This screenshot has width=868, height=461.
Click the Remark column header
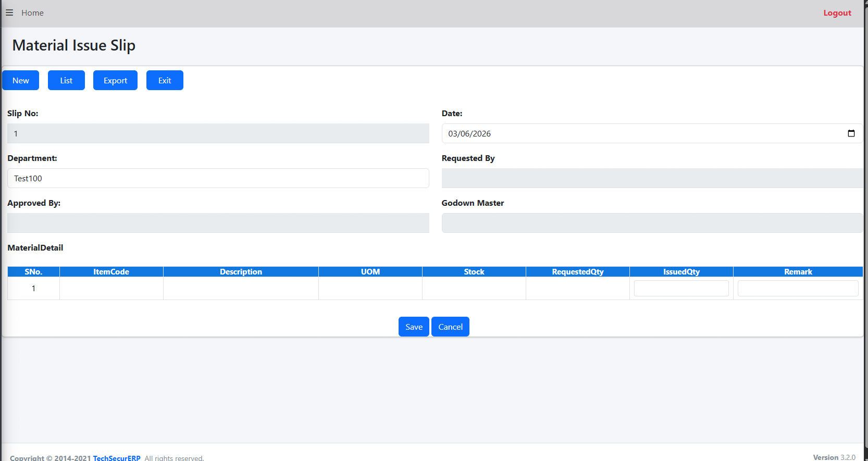tap(798, 271)
